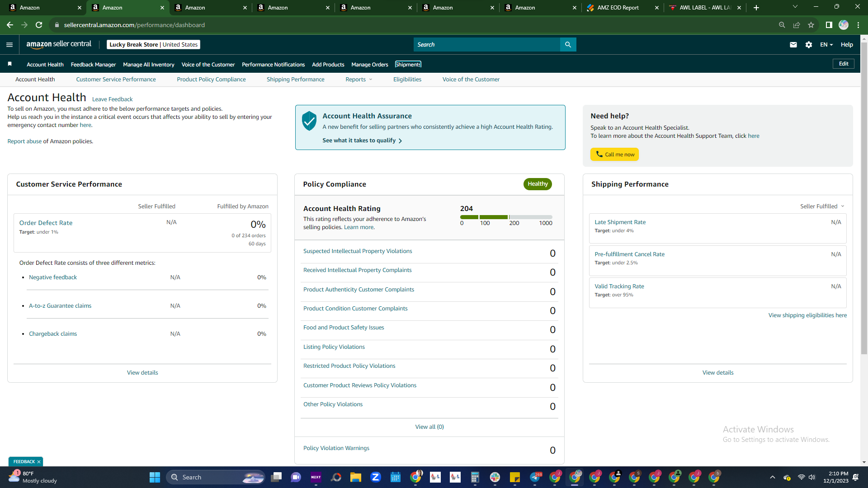Open Windows Start menu
The image size is (868, 488).
(155, 477)
